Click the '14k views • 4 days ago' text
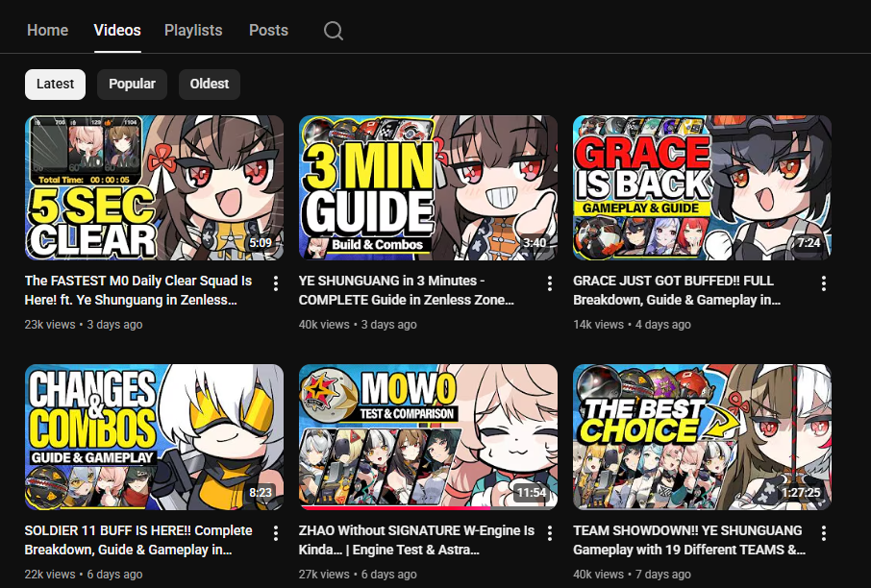The image size is (871, 588). pos(633,324)
